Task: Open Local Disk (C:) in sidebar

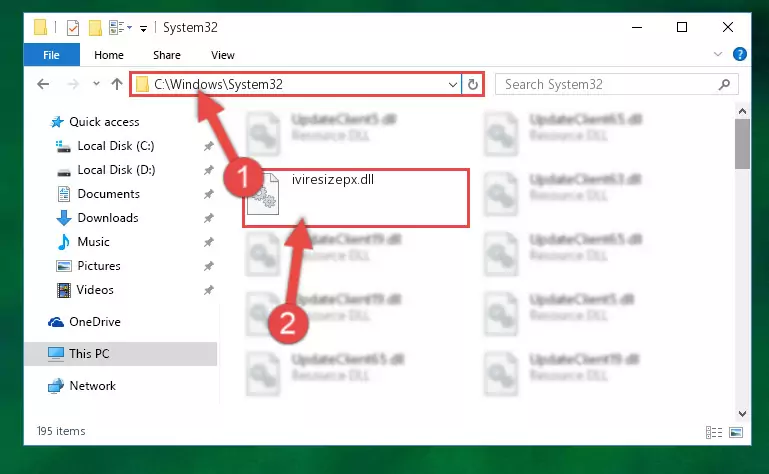Action: point(116,146)
